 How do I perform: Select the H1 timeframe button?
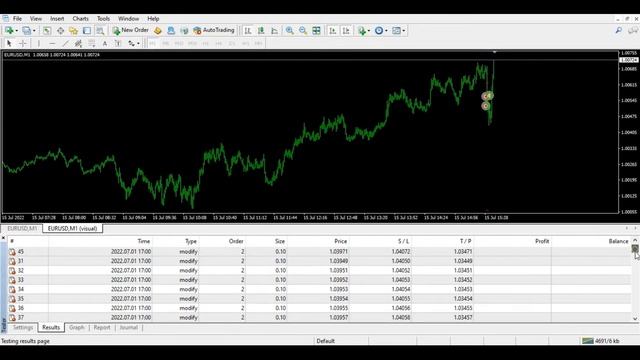(205, 43)
